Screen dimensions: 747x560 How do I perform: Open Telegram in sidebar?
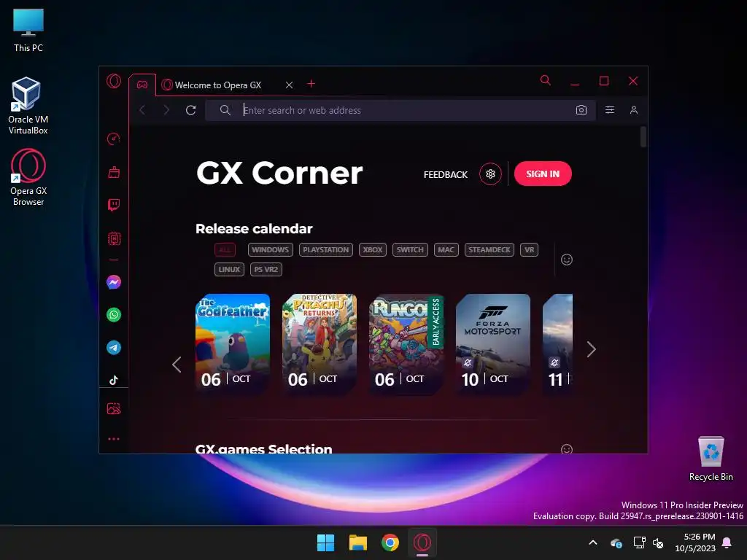click(x=113, y=348)
